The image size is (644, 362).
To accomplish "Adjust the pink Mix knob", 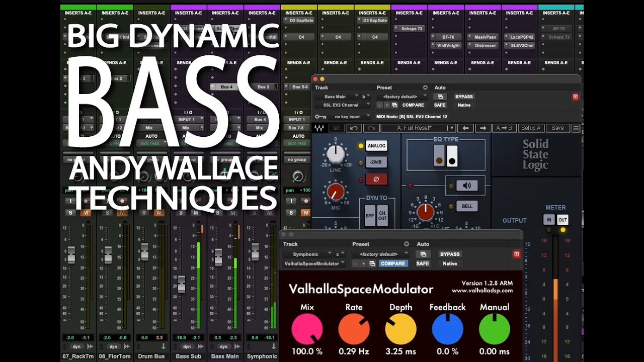I will tap(307, 329).
